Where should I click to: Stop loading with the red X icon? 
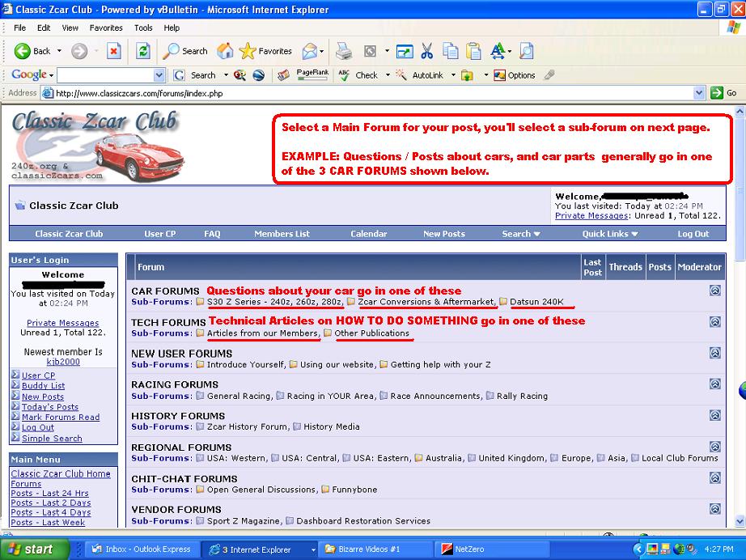[114, 51]
